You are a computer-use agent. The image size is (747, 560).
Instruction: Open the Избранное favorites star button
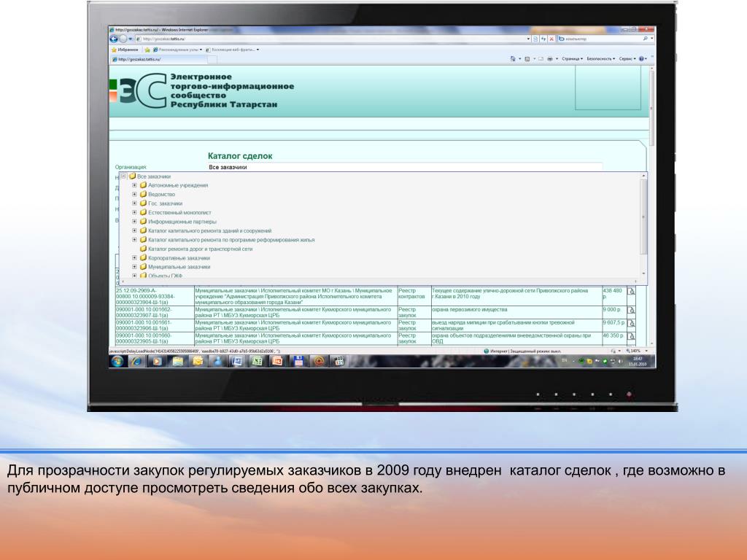pyautogui.click(x=125, y=50)
